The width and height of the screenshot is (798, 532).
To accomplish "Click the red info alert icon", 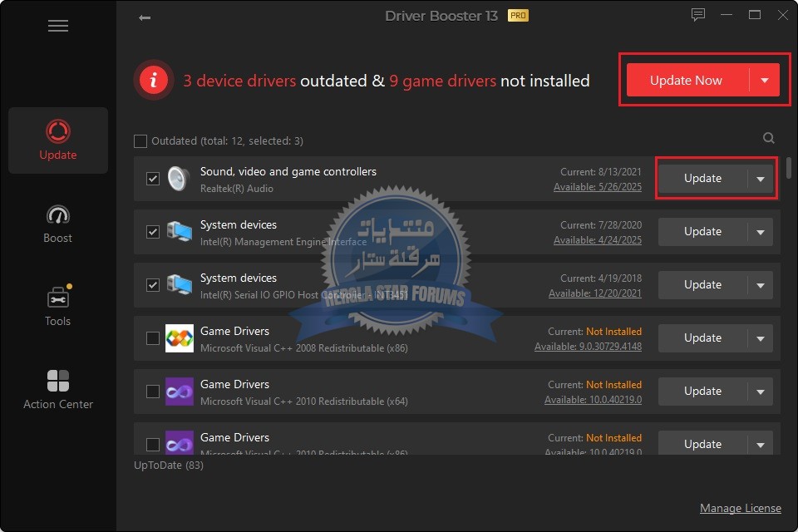I will (x=154, y=81).
